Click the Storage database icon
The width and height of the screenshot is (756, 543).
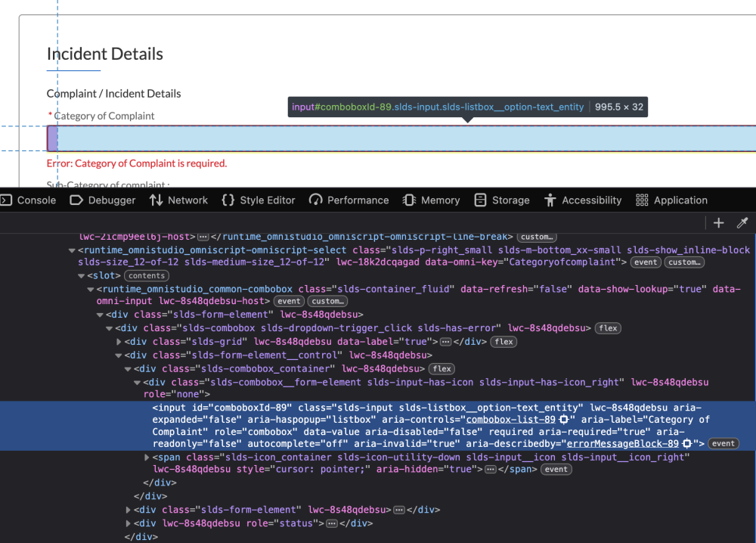point(480,200)
